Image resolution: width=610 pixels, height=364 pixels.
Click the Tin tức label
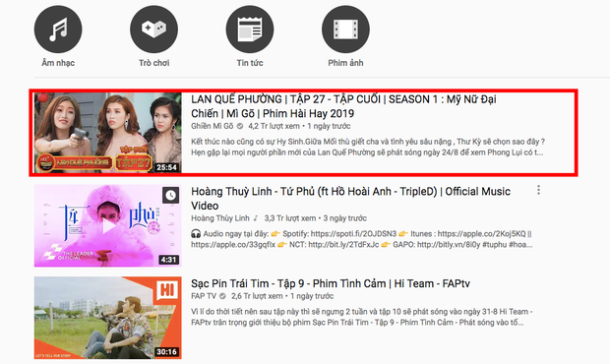250,63
